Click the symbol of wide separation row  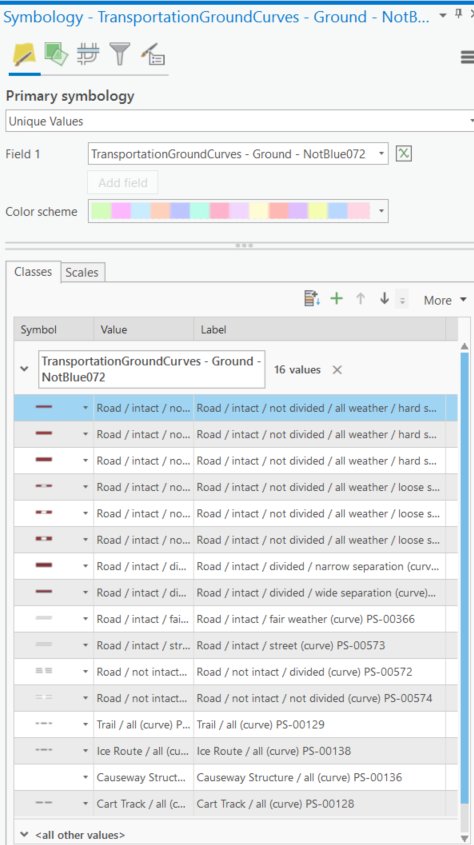(x=44, y=592)
